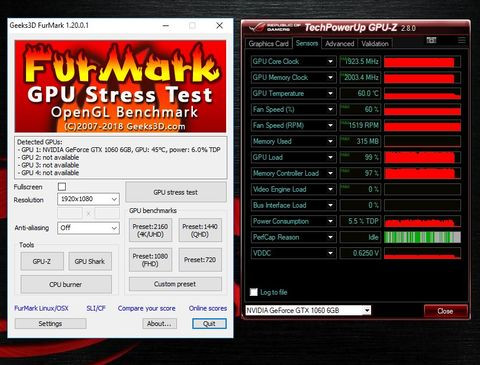Click the GPU Core Clock history graph
The image size is (480, 365).
click(x=422, y=62)
